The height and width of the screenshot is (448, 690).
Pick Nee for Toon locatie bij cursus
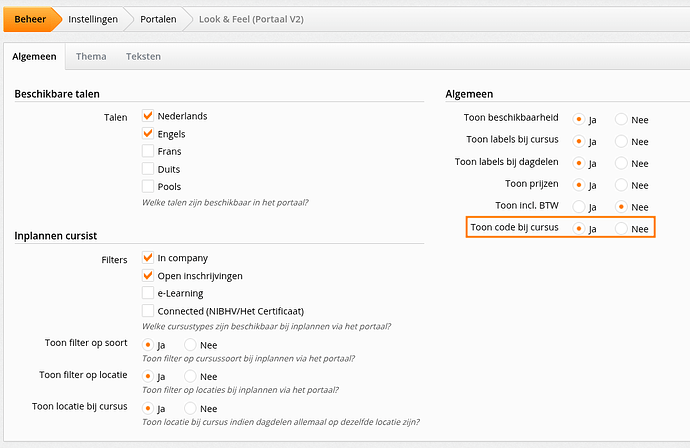coord(191,409)
